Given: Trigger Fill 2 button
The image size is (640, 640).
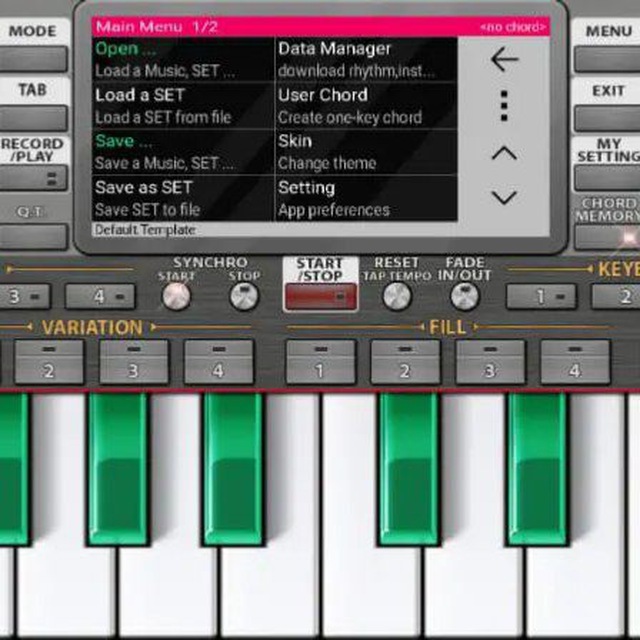Looking at the screenshot, I should click(405, 362).
